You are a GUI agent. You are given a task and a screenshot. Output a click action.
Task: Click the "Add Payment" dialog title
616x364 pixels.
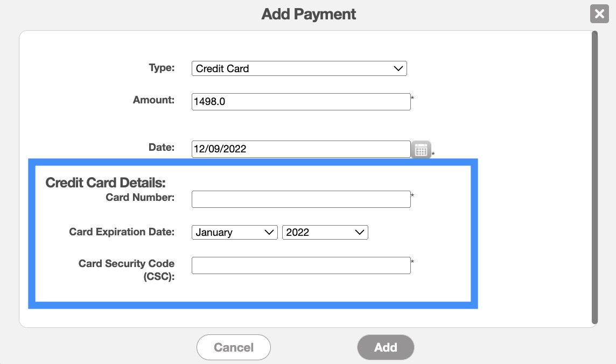tap(309, 14)
